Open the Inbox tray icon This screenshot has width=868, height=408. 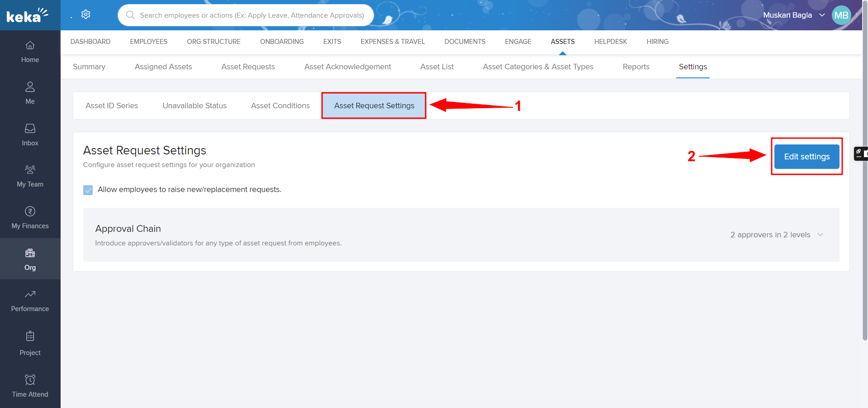click(30, 129)
